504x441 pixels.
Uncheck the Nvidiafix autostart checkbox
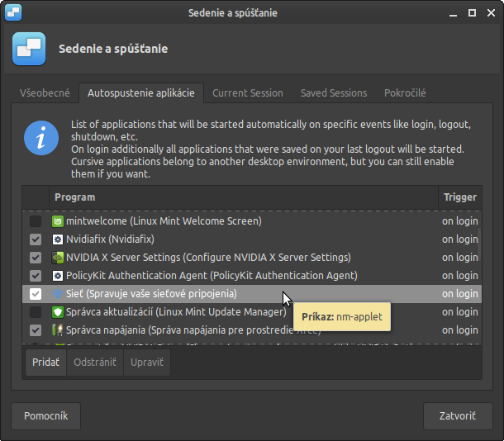click(36, 239)
